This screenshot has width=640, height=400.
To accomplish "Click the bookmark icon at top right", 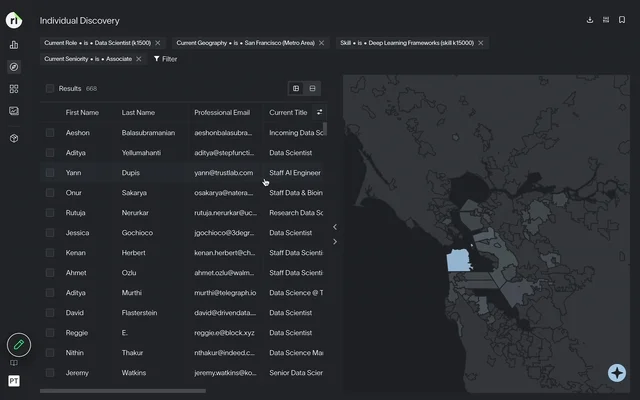I will [622, 20].
